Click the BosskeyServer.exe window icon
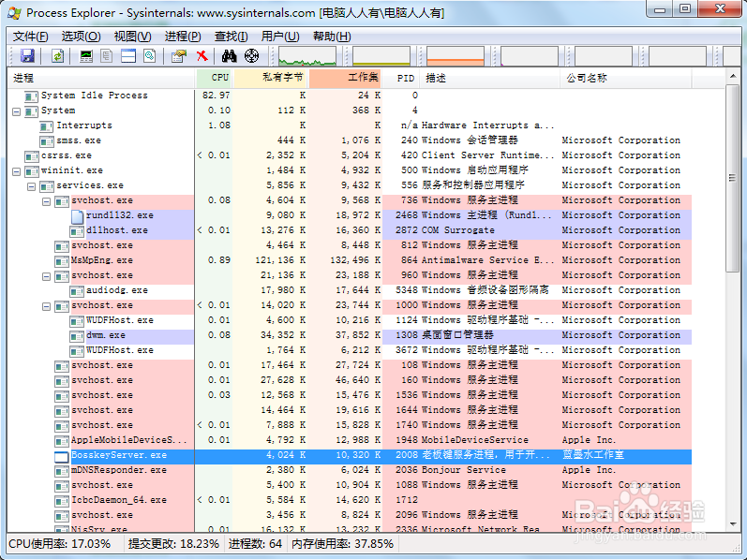This screenshot has width=747, height=560. (x=62, y=457)
